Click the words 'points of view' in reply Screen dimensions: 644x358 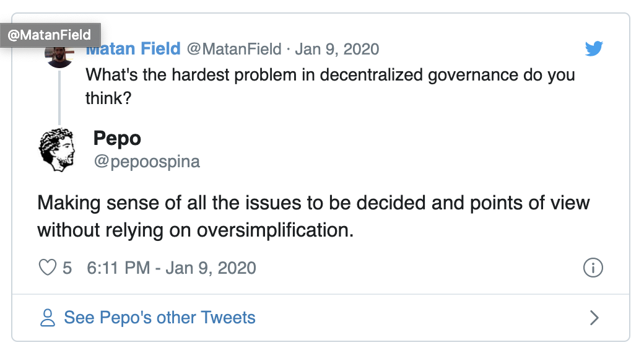529,203
